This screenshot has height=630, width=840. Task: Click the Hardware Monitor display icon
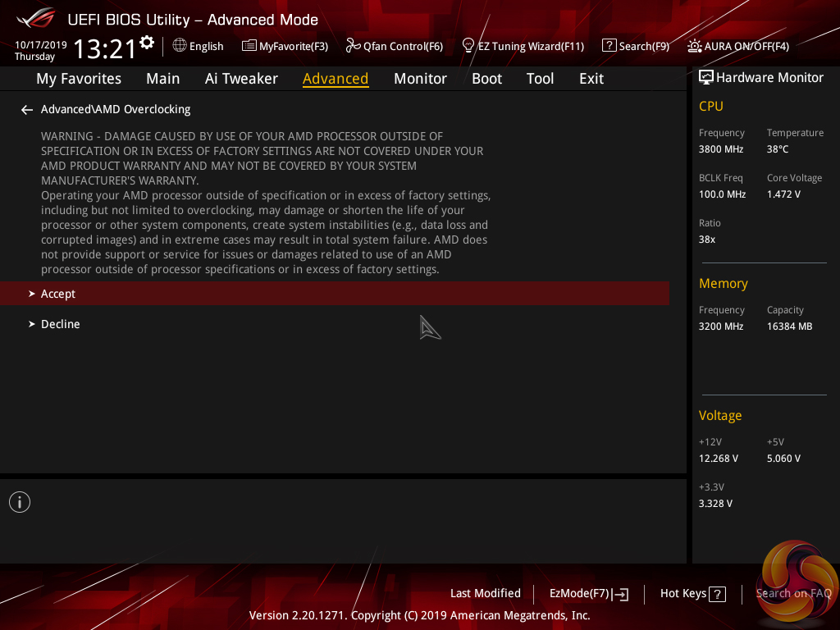(x=706, y=77)
